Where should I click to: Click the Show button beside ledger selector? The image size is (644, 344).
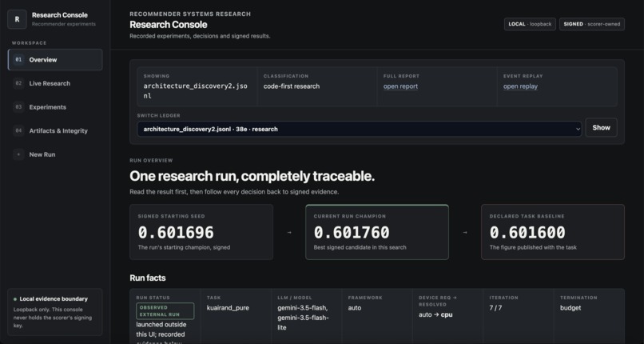[x=601, y=127]
